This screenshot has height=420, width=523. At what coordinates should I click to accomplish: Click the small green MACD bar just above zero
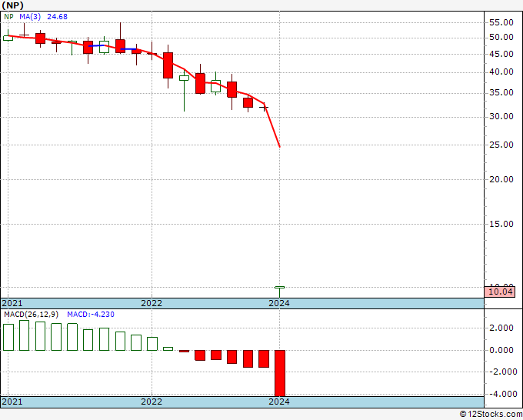point(168,348)
